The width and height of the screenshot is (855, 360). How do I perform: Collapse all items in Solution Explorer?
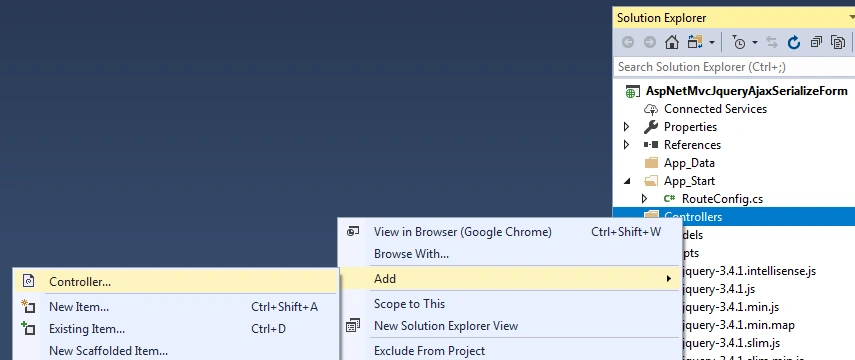tap(816, 42)
